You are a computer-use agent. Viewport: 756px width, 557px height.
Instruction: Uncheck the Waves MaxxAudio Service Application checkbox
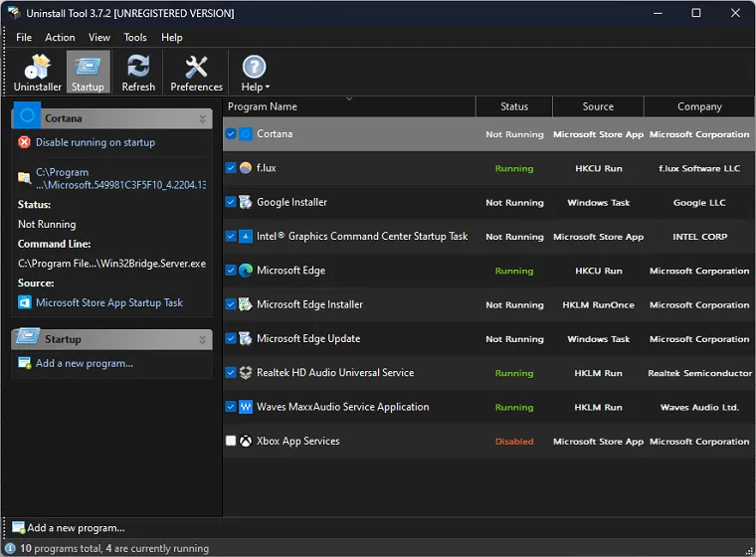(231, 407)
